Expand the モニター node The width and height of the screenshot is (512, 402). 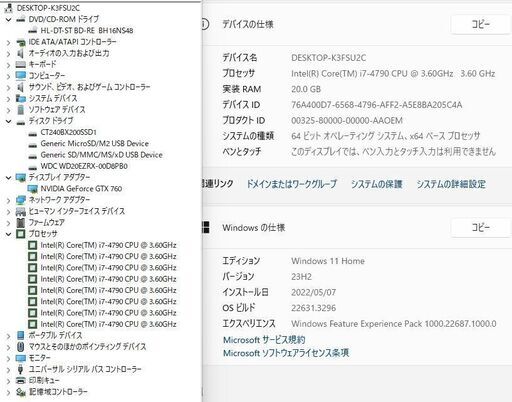pos(9,358)
